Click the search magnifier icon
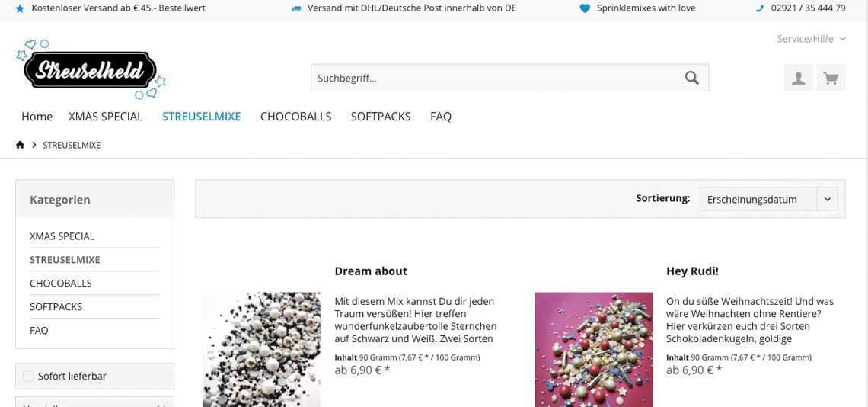Viewport: 868px width, 407px height. pos(691,78)
